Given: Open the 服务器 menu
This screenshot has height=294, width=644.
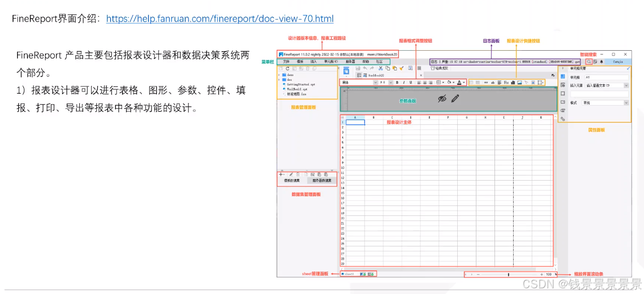Looking at the screenshot, I should tap(350, 62).
